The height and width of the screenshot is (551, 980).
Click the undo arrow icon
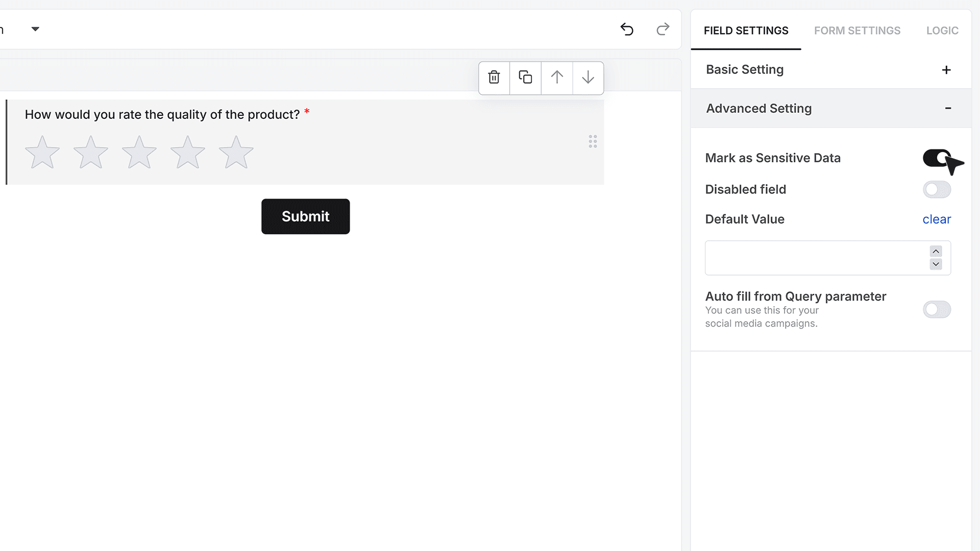click(627, 29)
